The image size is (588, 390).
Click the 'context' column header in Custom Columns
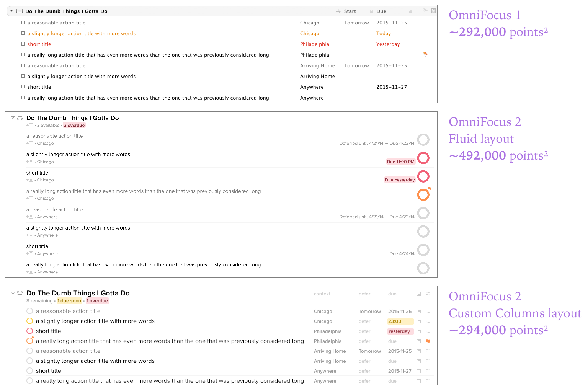click(322, 294)
